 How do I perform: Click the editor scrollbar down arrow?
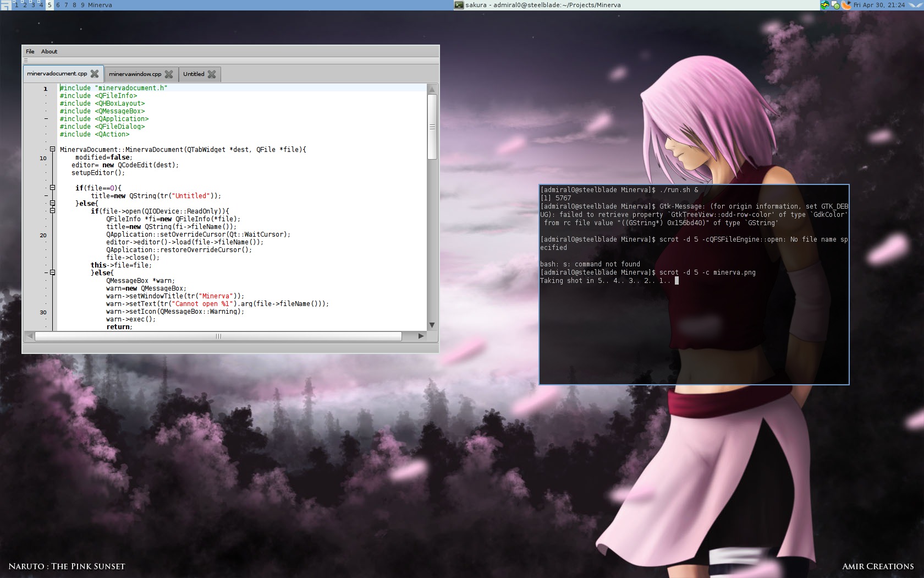pyautogui.click(x=432, y=325)
